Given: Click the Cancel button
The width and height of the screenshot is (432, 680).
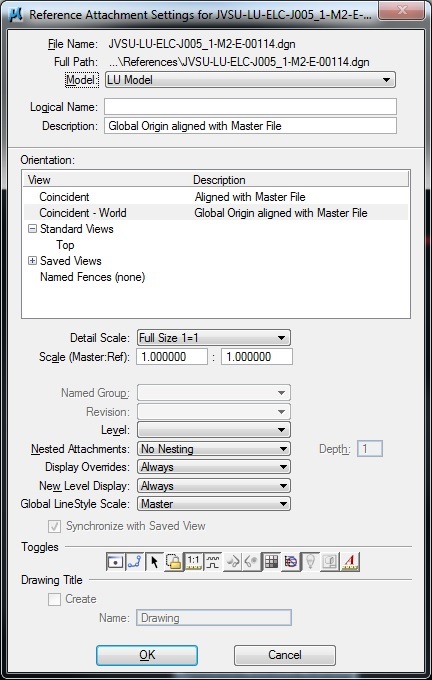Looking at the screenshot, I should tap(285, 655).
